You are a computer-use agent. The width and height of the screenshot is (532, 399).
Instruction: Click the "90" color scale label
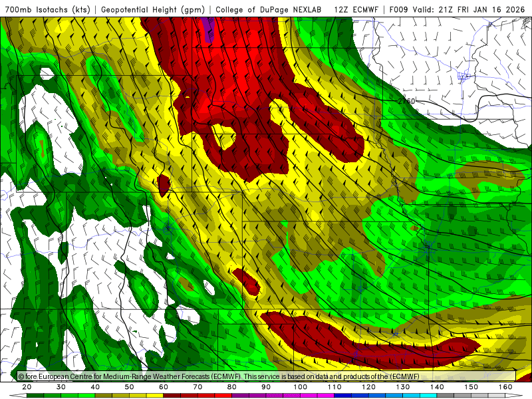[x=266, y=387]
